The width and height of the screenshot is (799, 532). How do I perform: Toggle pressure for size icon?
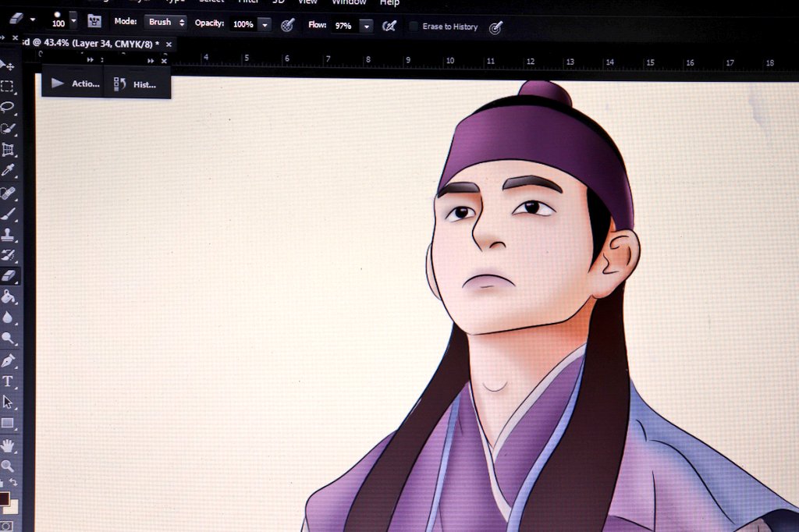(495, 27)
